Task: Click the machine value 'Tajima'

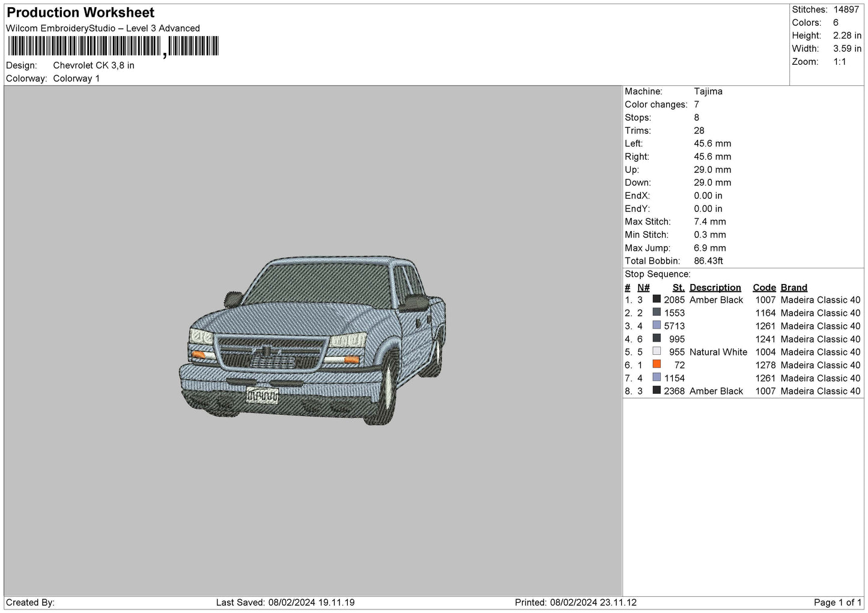Action: tap(708, 91)
